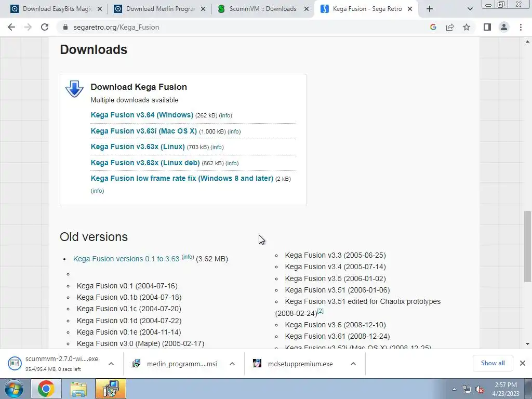Download Kega Fusion v3.63x (Linux deb)
532x399 pixels.
145,163
